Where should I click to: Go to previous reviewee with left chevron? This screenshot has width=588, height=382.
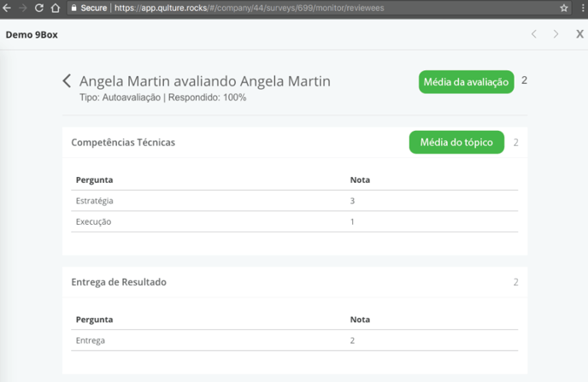click(x=534, y=34)
